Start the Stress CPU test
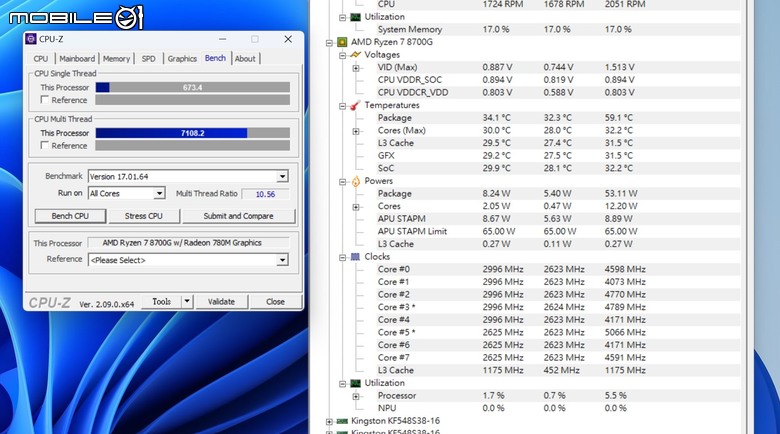 tap(143, 216)
